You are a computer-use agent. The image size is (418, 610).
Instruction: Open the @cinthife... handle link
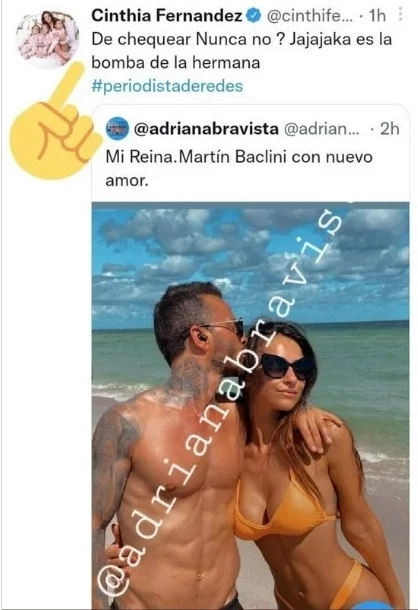click(x=309, y=16)
